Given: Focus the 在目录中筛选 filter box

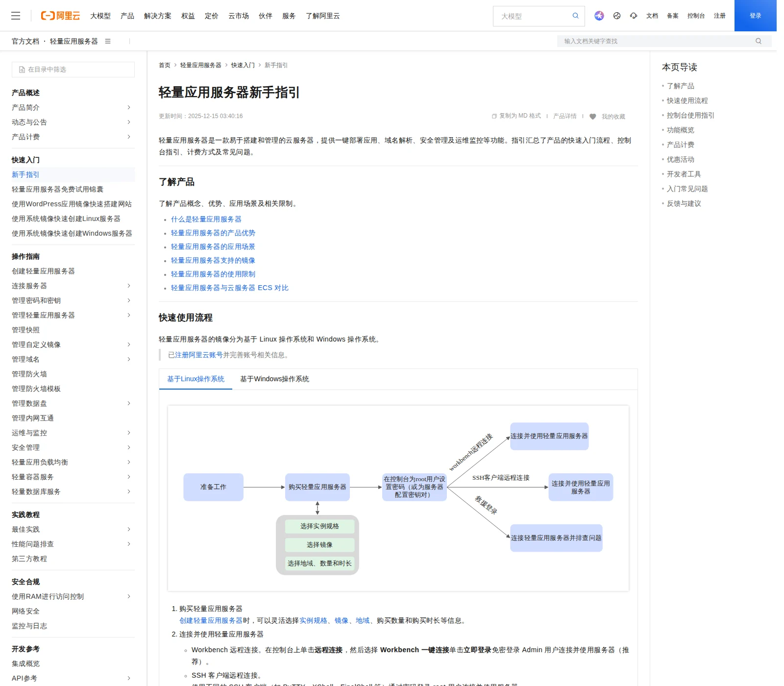Looking at the screenshot, I should pyautogui.click(x=73, y=70).
